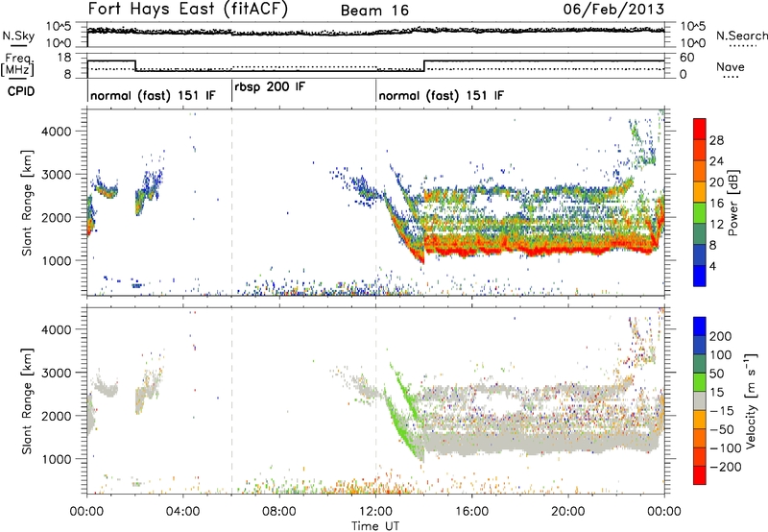Click the '200' value on Velocity color bar
This screenshot has width=768, height=532.
[x=721, y=336]
